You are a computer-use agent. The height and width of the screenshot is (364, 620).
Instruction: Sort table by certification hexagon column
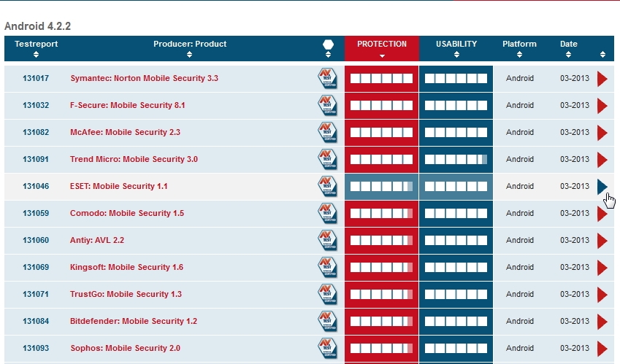click(x=328, y=55)
